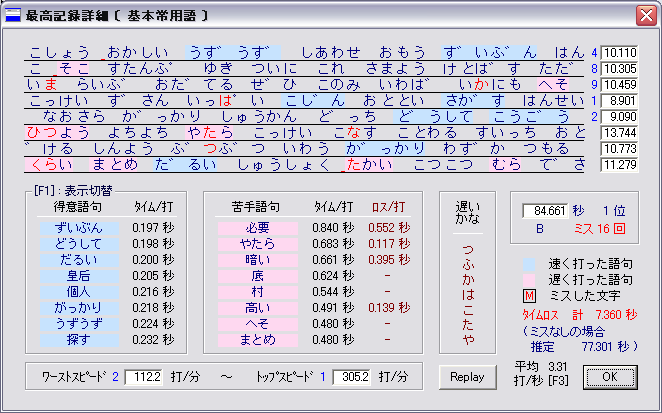Image resolution: width=662 pixels, height=413 pixels.
Task: Click the row time box showing 8.901
Action: click(x=620, y=101)
